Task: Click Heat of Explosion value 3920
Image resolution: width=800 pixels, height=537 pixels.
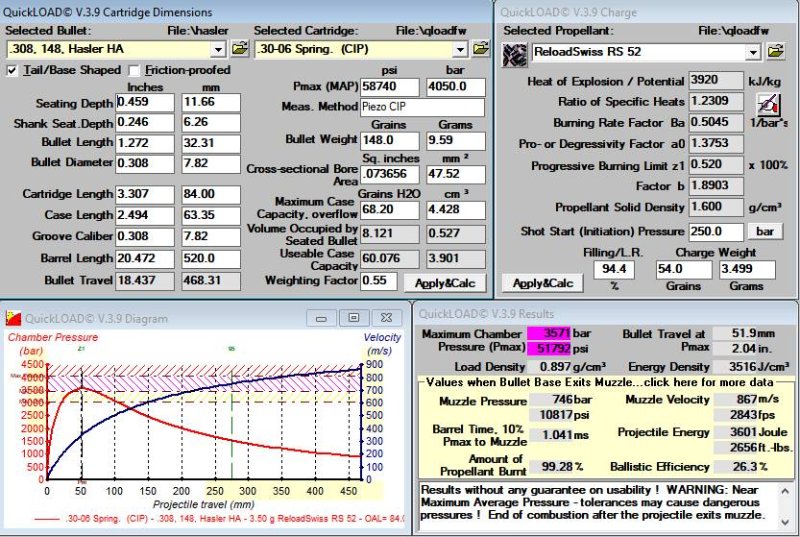Action: pos(716,81)
